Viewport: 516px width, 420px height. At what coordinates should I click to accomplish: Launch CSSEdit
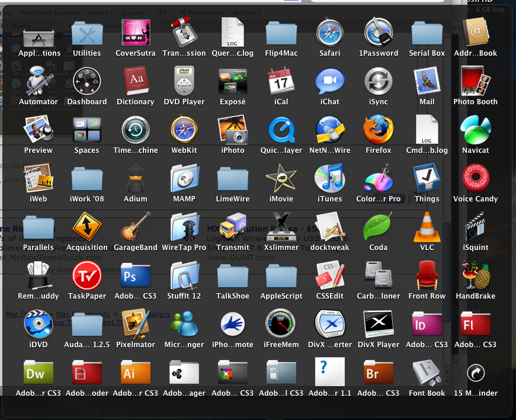[330, 275]
